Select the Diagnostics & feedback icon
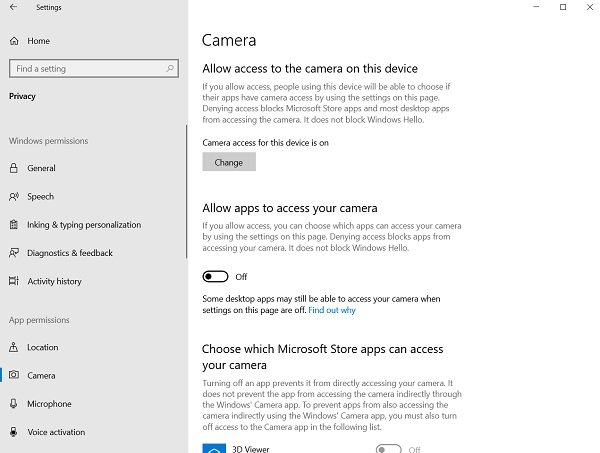 [14, 253]
